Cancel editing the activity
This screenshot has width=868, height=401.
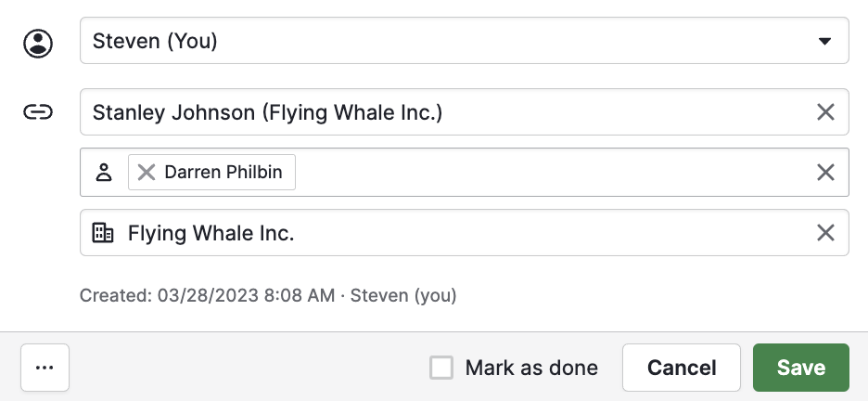(x=682, y=368)
